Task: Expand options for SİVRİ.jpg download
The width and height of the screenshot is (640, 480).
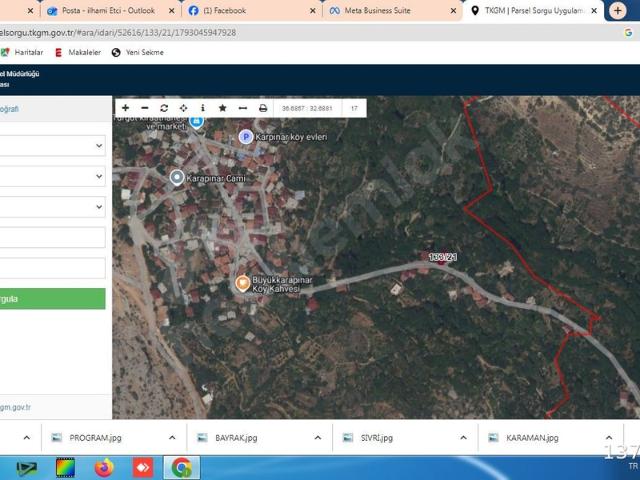Action: click(463, 438)
